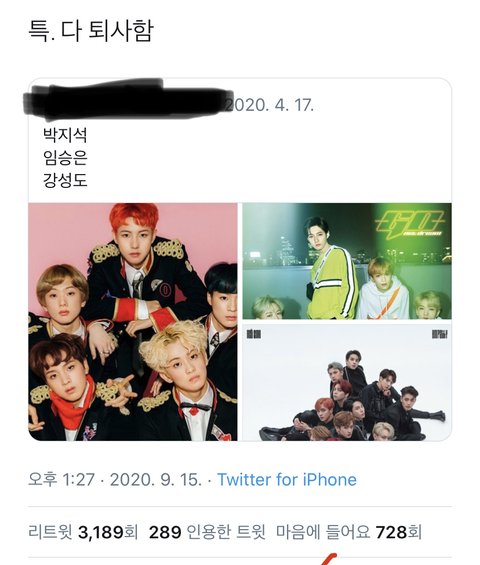Click the quoted text line 임승은

coord(65,157)
